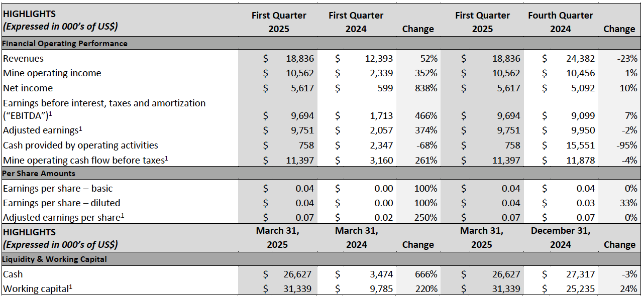Click the Mine operating income label

click(x=52, y=73)
